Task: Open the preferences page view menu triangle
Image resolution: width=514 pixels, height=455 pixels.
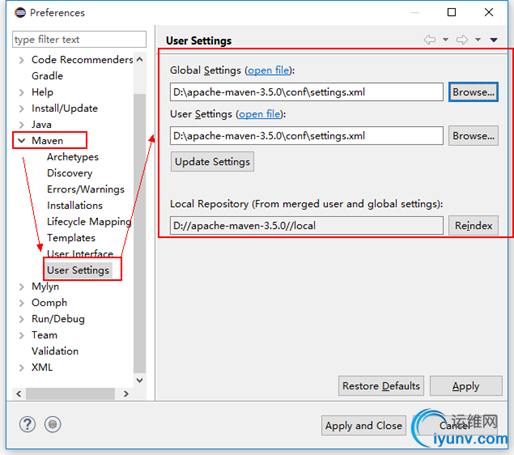Action: pyautogui.click(x=494, y=40)
